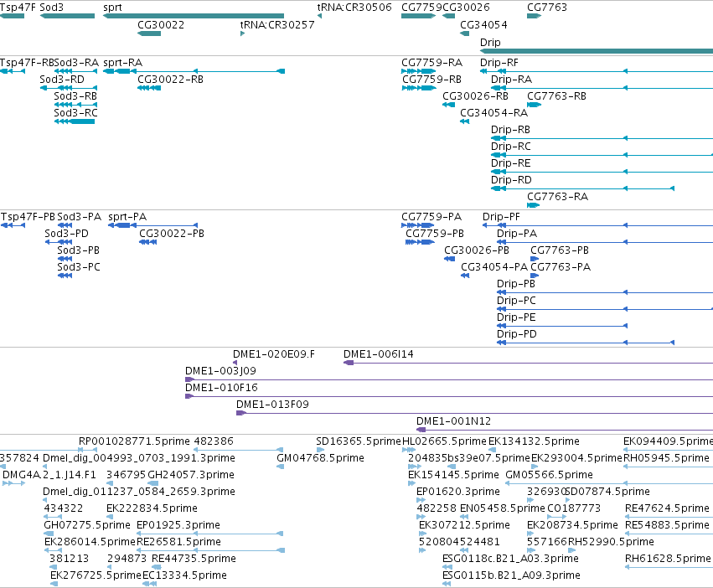Click the sprt-RA transcript label
This screenshot has width=713, height=588.
(x=123, y=63)
